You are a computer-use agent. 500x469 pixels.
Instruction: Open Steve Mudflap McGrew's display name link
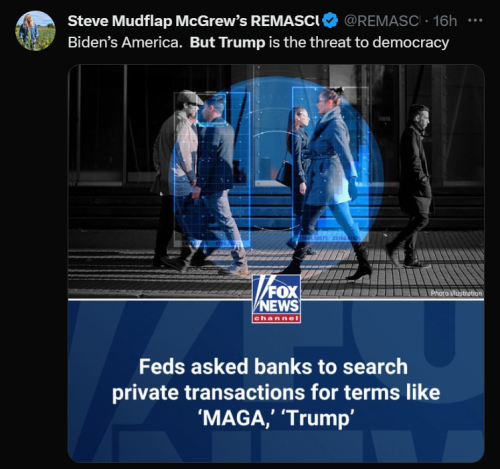(x=193, y=21)
